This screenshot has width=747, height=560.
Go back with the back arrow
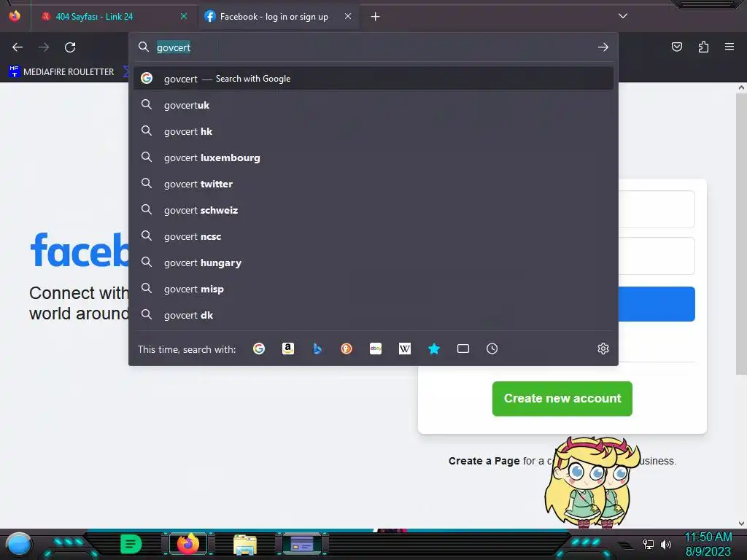(x=18, y=47)
